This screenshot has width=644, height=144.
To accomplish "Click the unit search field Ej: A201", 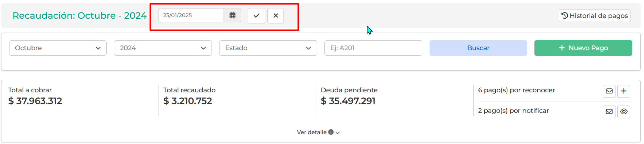I will (x=373, y=48).
